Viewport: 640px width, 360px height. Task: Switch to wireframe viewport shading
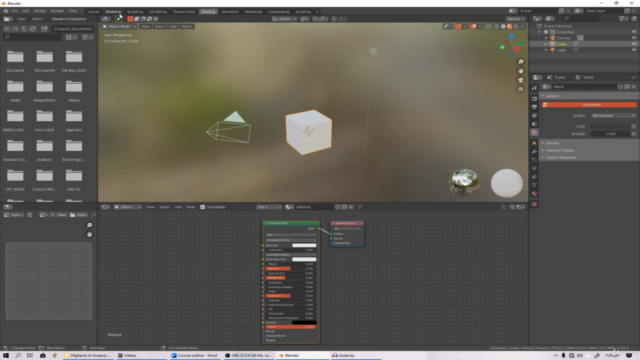[497, 27]
